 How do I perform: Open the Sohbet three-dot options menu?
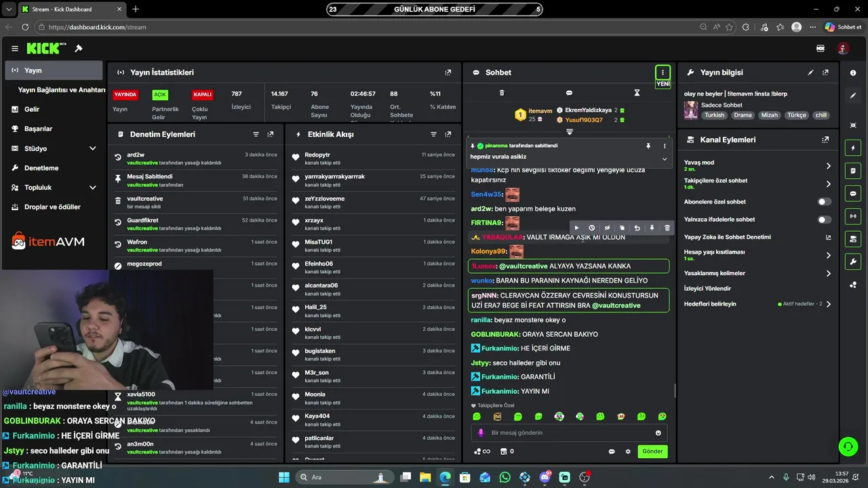pos(663,73)
